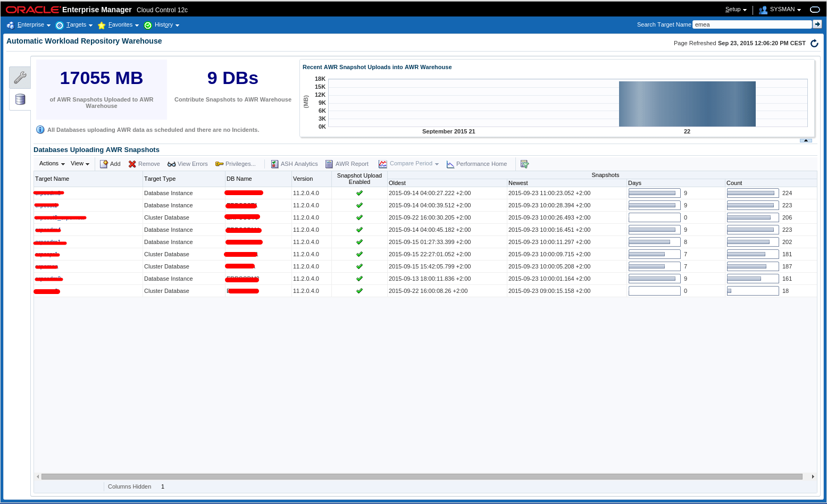Screen dimensions: 827x504
Task: Click the Columns Hidden label in the table footer
Action: coord(130,486)
